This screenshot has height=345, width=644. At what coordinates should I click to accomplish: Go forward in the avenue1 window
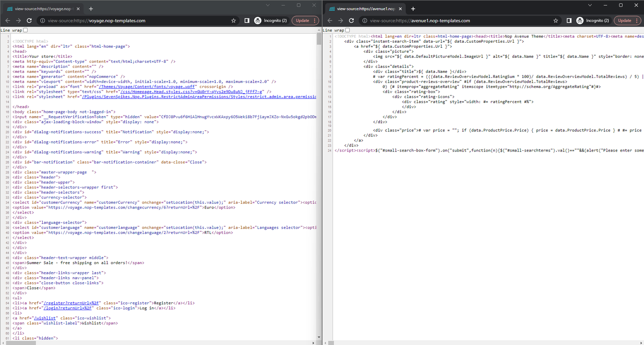pyautogui.click(x=341, y=21)
